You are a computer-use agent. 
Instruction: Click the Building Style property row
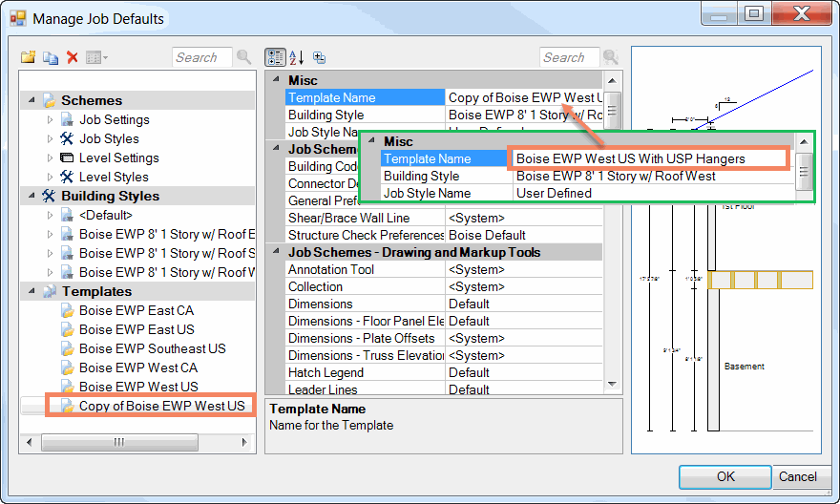point(444,115)
